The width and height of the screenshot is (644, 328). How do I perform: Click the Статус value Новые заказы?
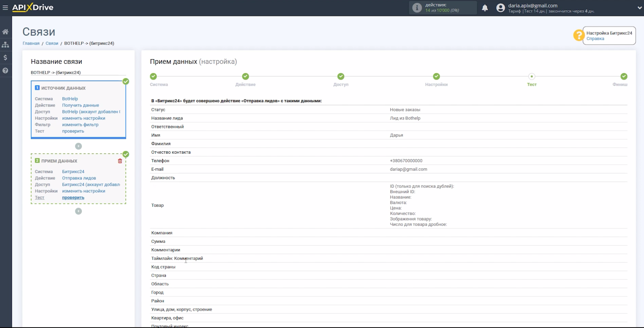(405, 110)
